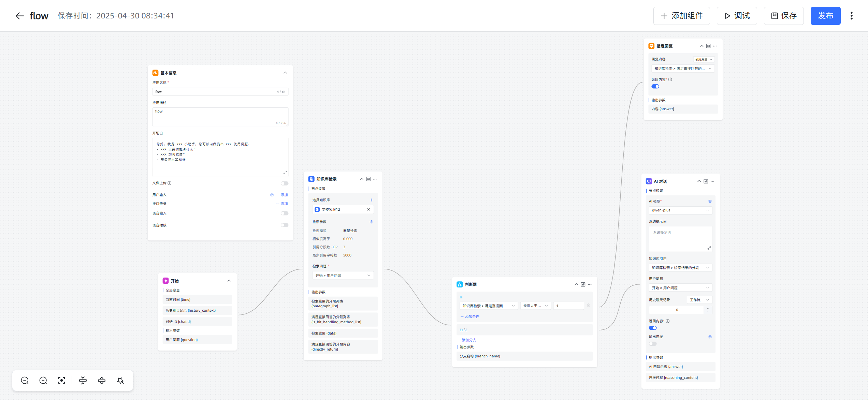Click the zoom in canvas icon
868x400 pixels.
[x=43, y=381]
